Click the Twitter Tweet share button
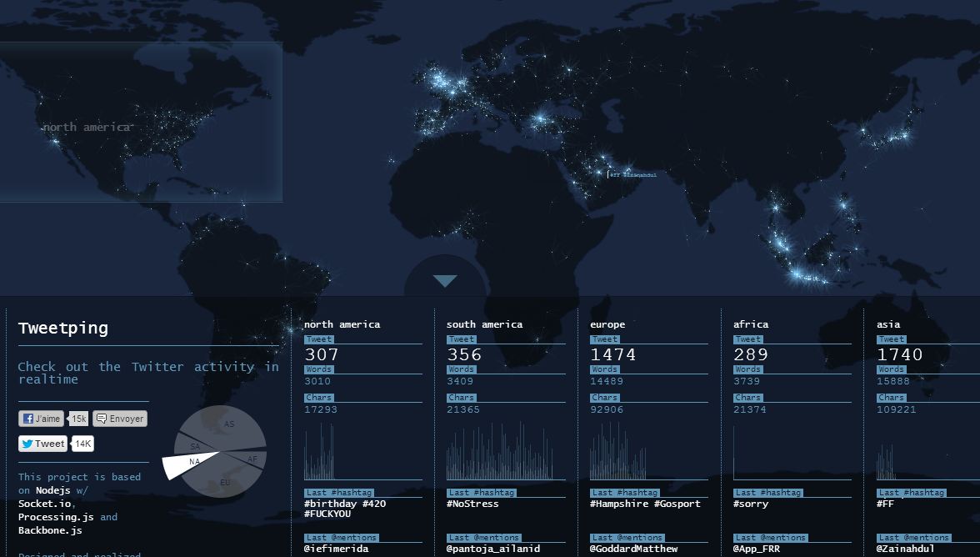This screenshot has height=557, width=980. pos(43,444)
